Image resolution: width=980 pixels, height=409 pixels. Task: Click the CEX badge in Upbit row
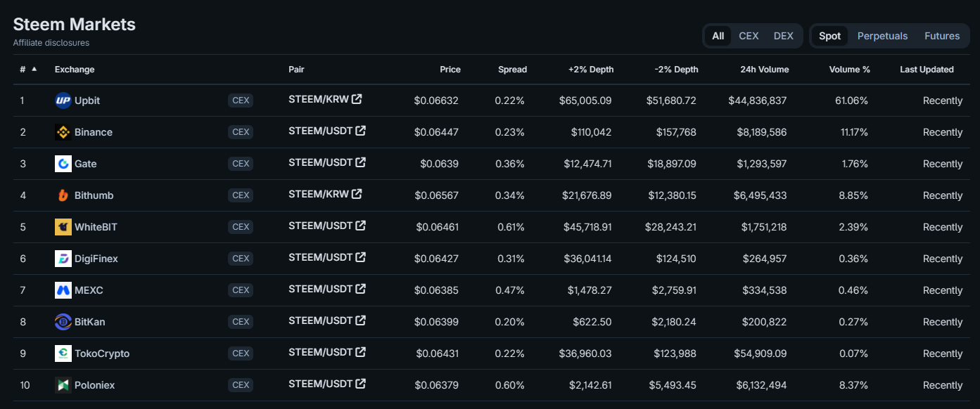pyautogui.click(x=241, y=100)
